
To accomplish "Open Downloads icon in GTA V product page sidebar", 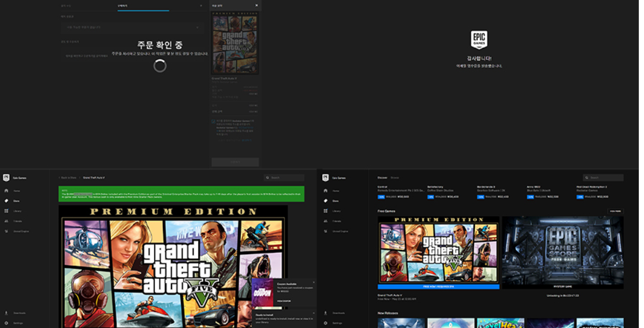I will coord(6,313).
